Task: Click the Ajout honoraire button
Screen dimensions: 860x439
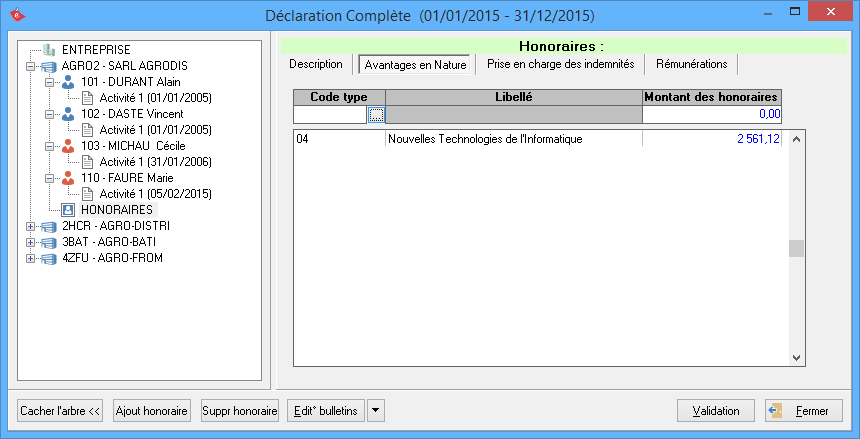Action: click(152, 411)
